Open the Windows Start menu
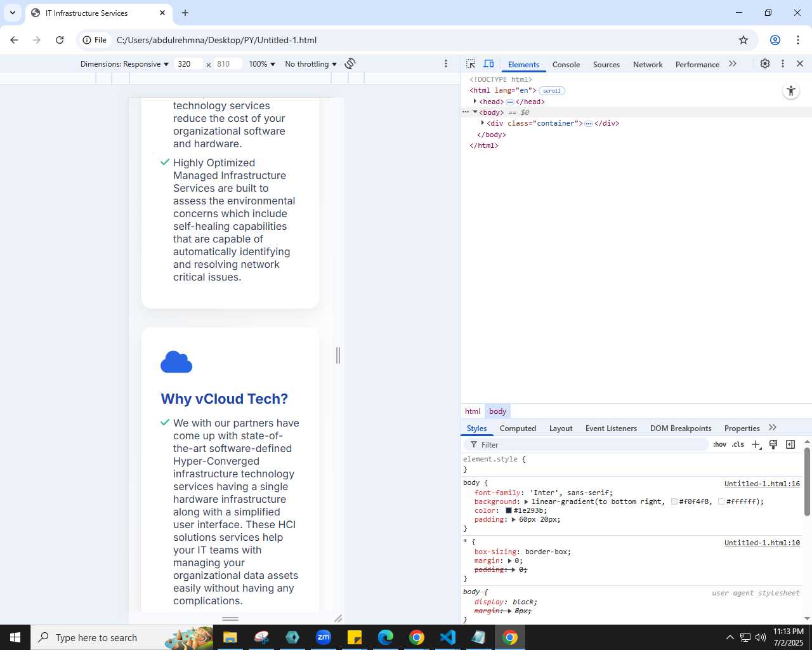Image resolution: width=812 pixels, height=650 pixels. tap(15, 637)
